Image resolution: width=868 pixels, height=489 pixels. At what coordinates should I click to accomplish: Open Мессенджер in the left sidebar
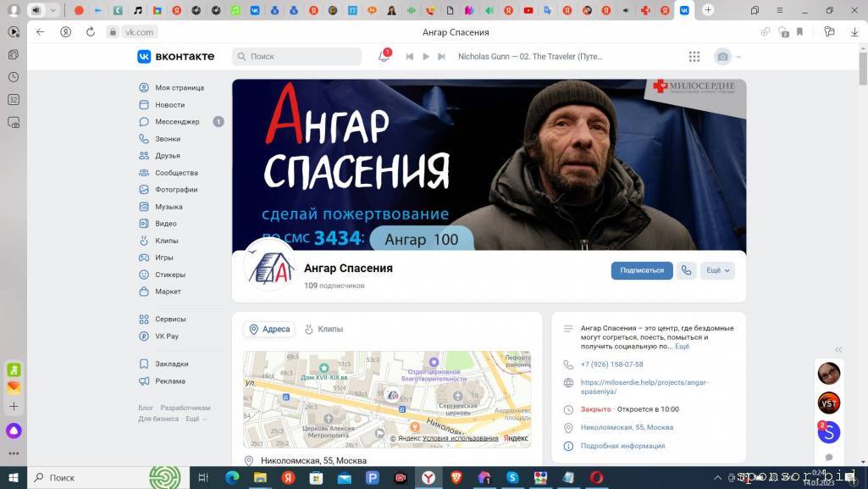pos(177,121)
